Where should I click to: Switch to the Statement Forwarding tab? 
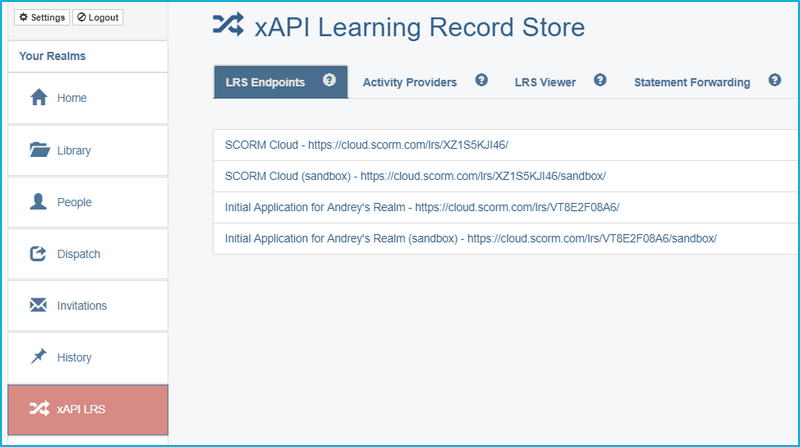coord(692,82)
